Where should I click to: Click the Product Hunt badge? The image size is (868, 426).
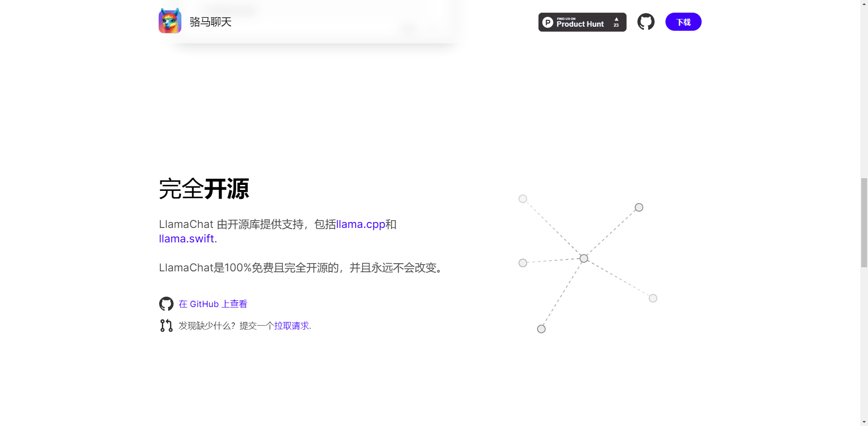coord(582,22)
